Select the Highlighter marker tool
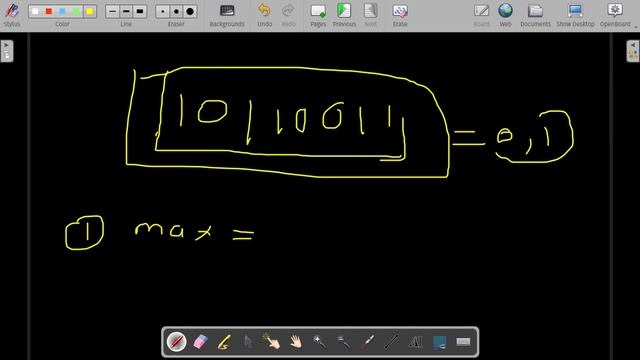This screenshot has width=640, height=360. tap(224, 342)
